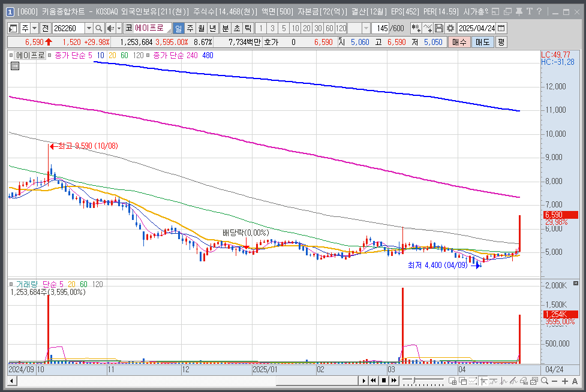Select the 월 monthly period toggle
Screen dimensions: 586x392
pos(202,28)
